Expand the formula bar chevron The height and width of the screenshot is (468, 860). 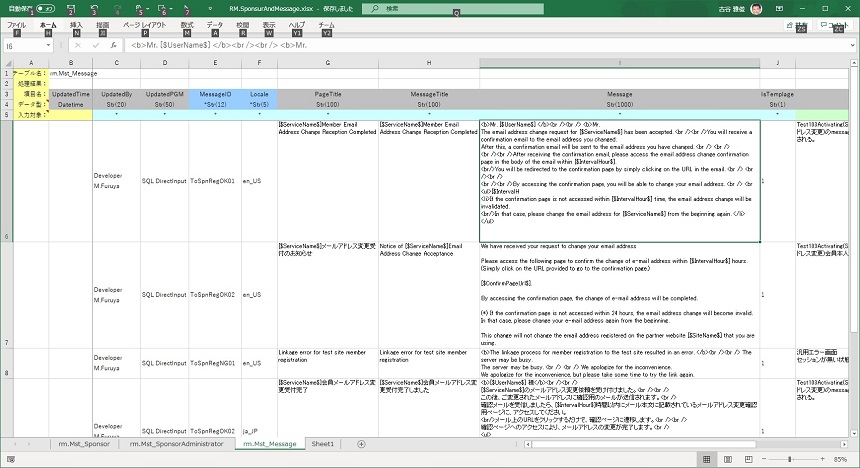853,46
